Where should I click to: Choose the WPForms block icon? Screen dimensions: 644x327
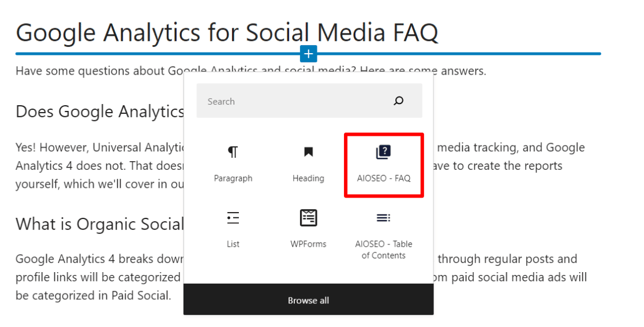[x=308, y=218]
